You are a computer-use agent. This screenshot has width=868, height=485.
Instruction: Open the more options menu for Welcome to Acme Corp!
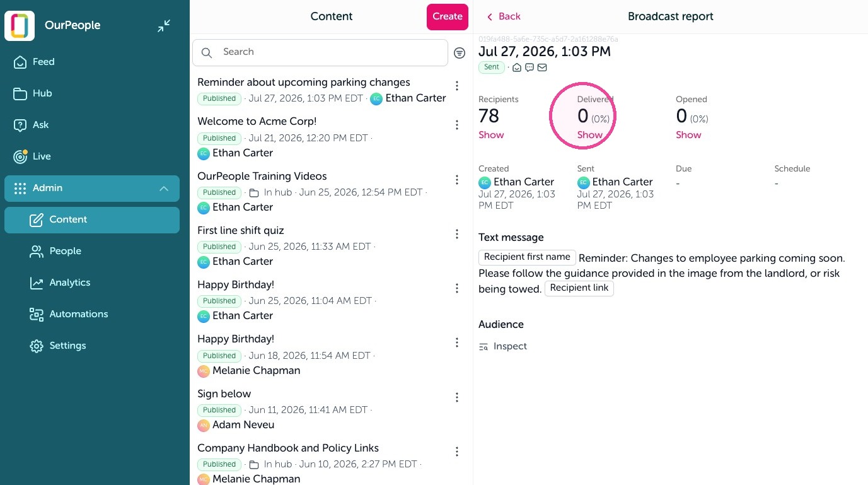[x=457, y=126]
